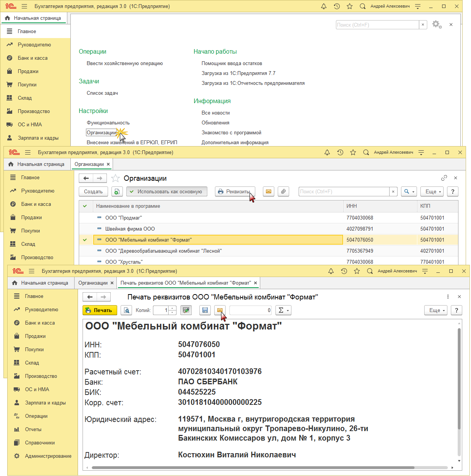Viewport: 471px width, 476px height.
Task: Click the help ? button in the print window
Action: point(456,310)
